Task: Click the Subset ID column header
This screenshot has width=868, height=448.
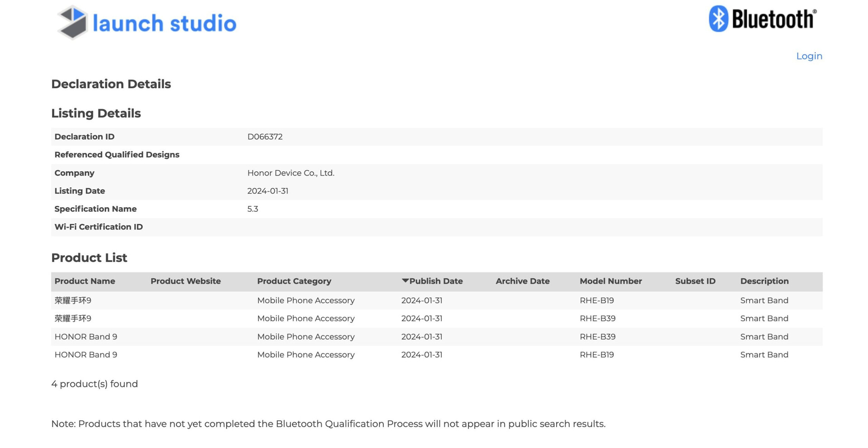Action: [x=695, y=281]
